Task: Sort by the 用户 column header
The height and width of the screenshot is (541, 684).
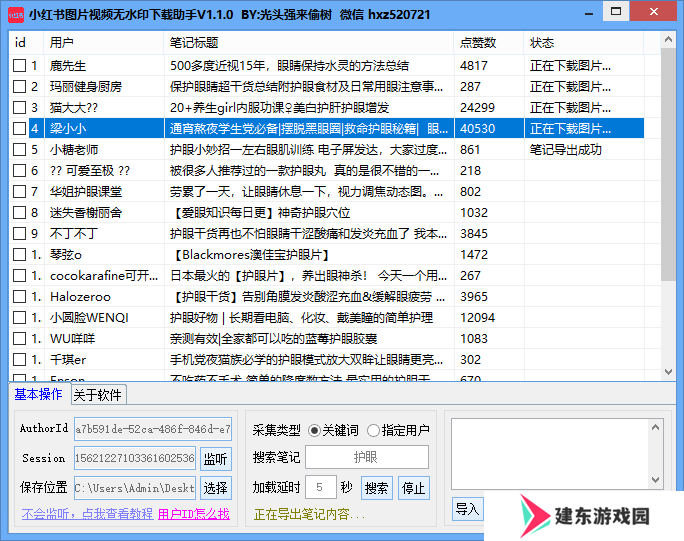Action: 103,43
